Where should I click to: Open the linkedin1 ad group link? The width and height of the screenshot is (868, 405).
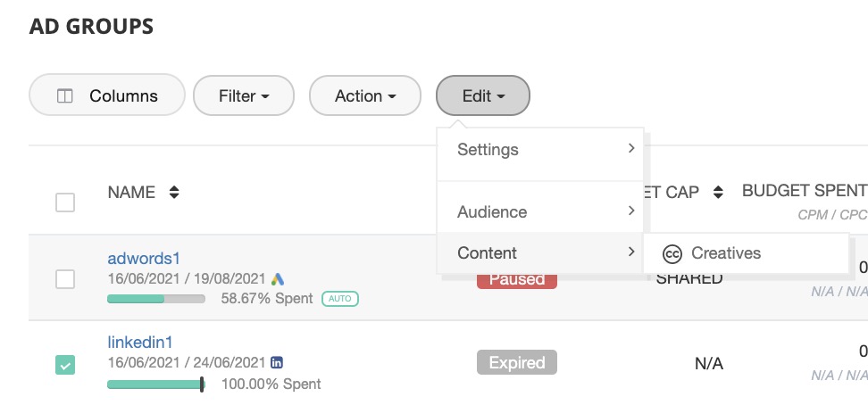coord(140,342)
